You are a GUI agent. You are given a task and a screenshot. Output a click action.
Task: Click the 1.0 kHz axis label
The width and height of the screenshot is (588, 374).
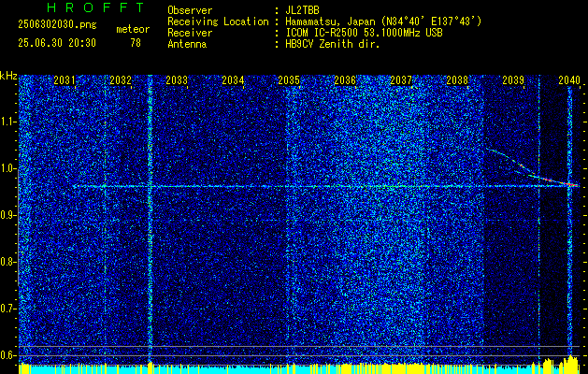tap(7, 168)
